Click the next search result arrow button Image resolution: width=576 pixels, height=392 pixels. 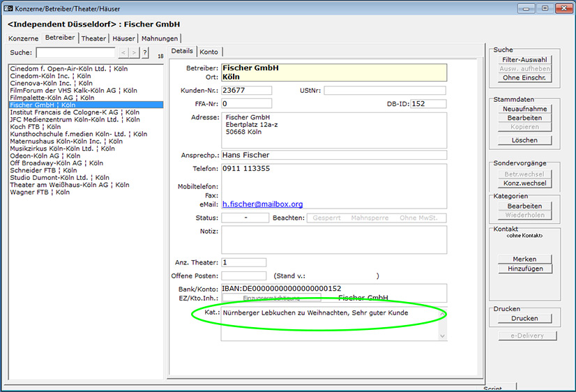pyautogui.click(x=134, y=53)
